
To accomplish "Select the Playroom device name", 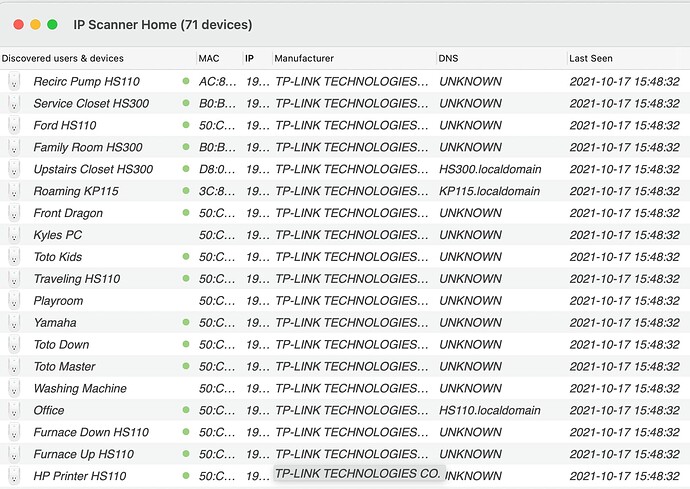I will click(x=58, y=301).
